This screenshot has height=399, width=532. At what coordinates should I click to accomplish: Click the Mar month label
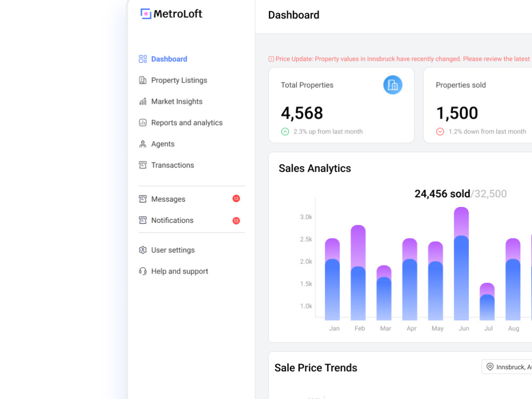tap(386, 328)
